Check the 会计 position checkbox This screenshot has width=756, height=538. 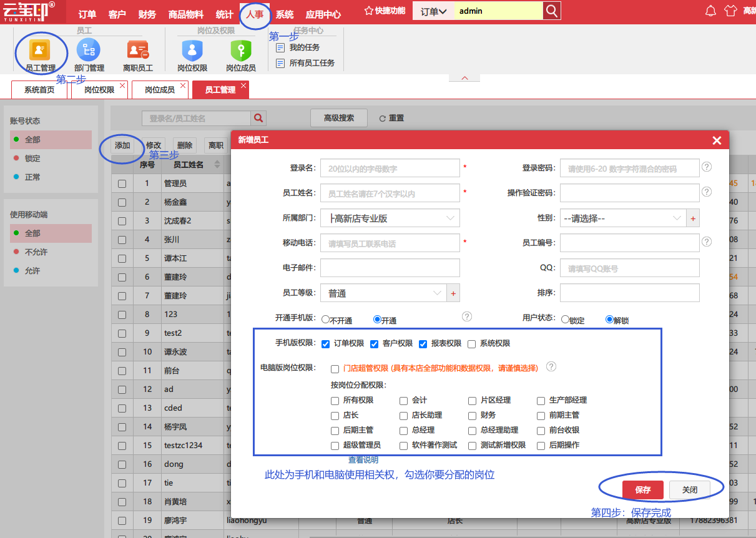pyautogui.click(x=404, y=401)
